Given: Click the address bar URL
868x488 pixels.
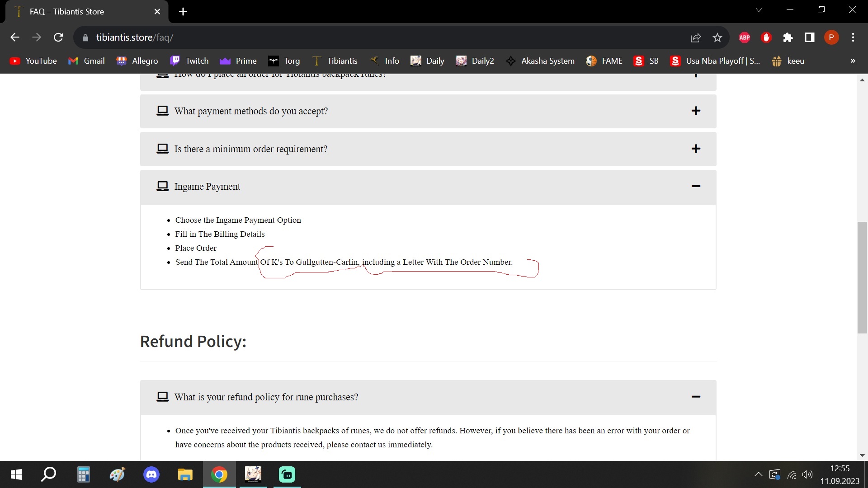Looking at the screenshot, I should click(x=135, y=38).
